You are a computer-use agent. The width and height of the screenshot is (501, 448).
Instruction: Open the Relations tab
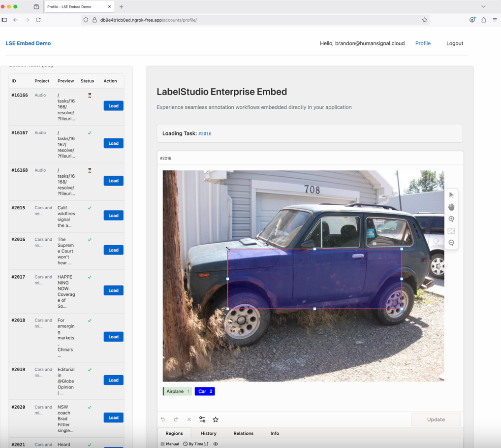[x=243, y=433]
